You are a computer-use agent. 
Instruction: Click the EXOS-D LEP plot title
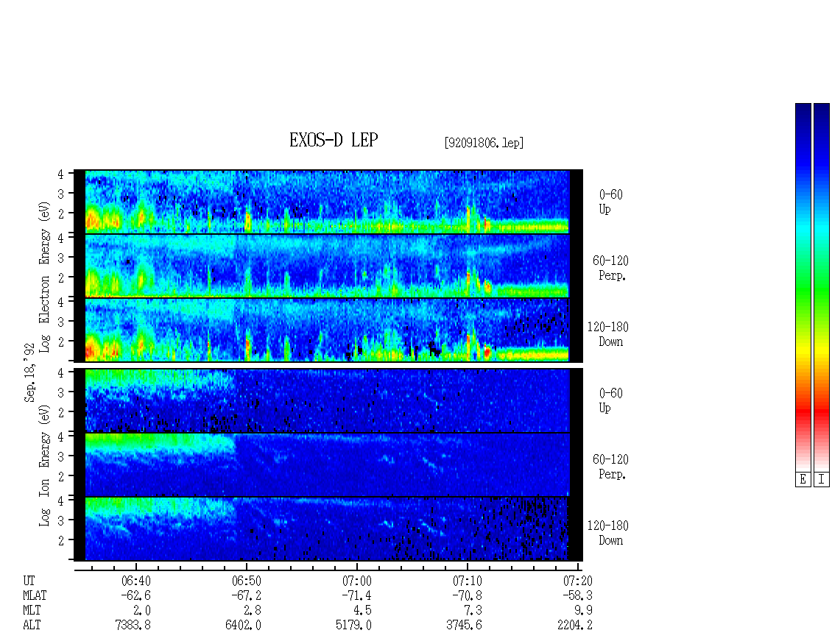[x=334, y=140]
